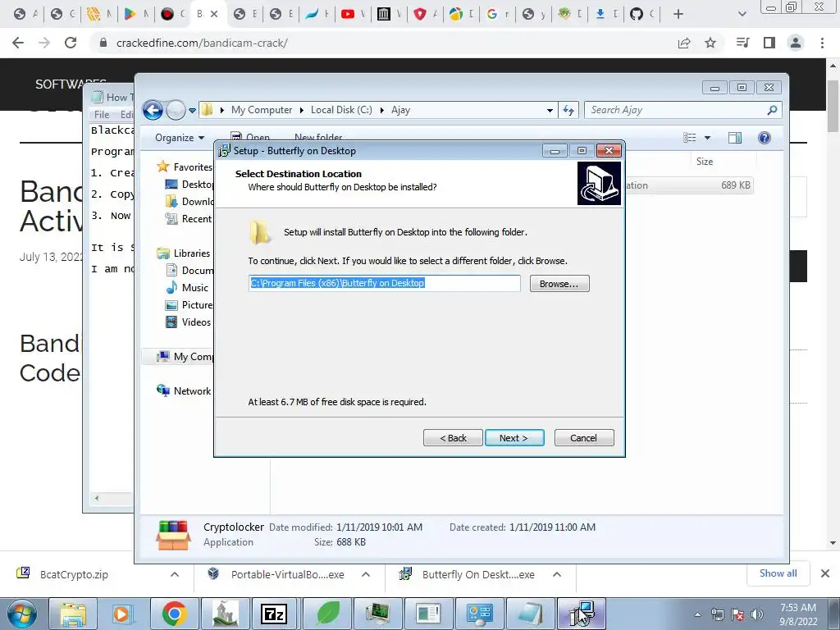Go Back in the setup wizard
Image resolution: width=840 pixels, height=630 pixels.
coord(453,438)
